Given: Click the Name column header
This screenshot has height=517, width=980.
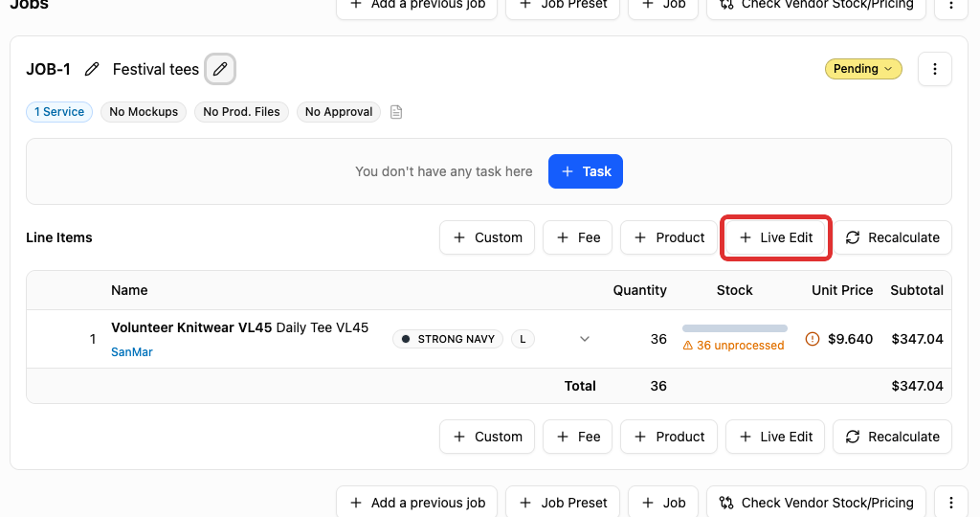Looking at the screenshot, I should coord(129,290).
